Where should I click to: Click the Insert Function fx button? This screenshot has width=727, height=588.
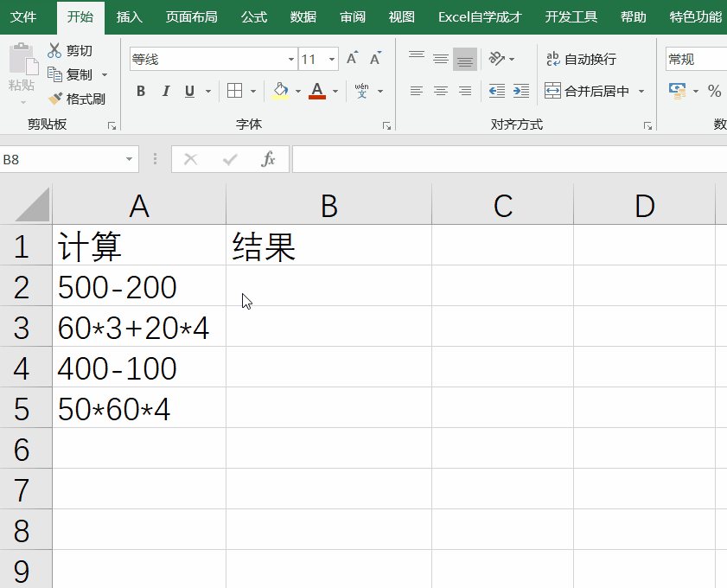268,159
